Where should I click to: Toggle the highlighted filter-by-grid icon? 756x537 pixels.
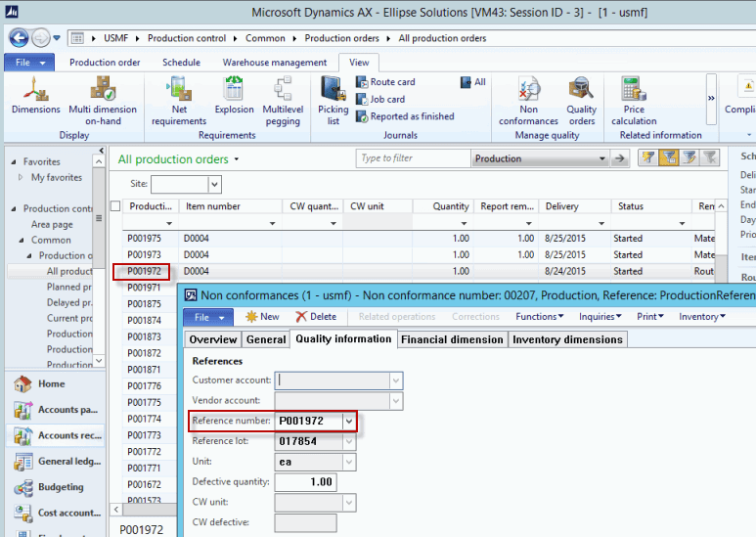[669, 157]
